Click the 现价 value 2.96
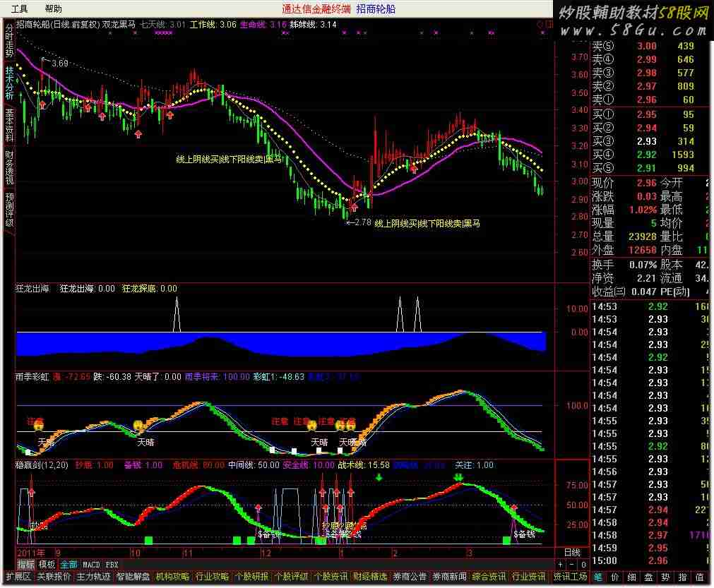Image resolution: width=714 pixels, height=588 pixels. [647, 183]
